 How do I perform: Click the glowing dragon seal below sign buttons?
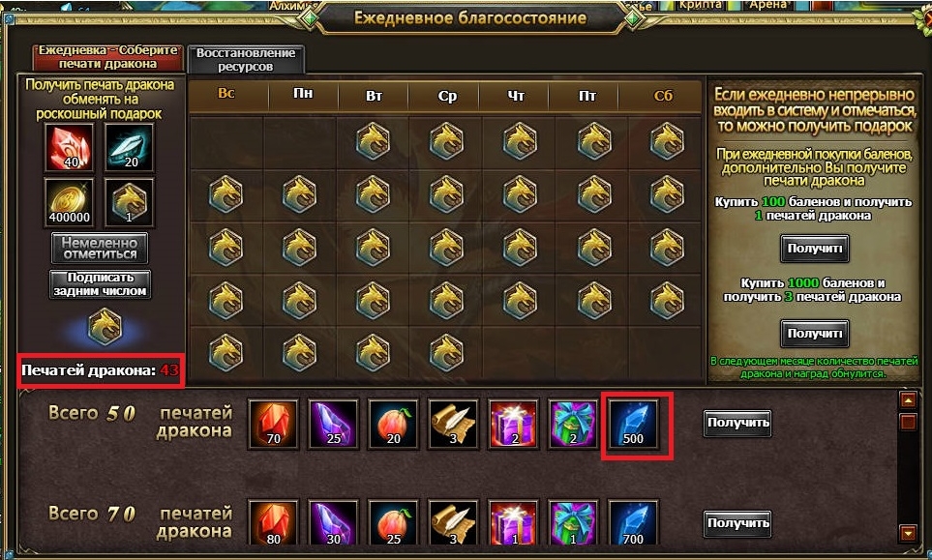click(105, 327)
